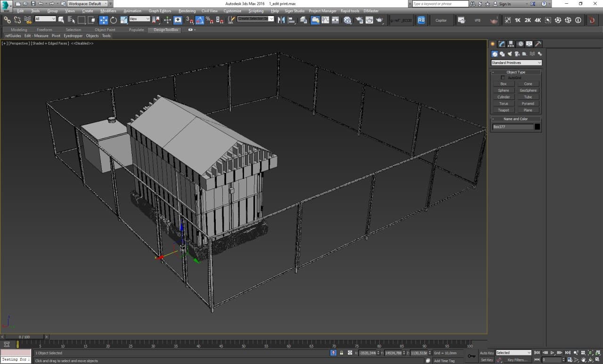Toggle the Auto Key animation mode
Screen dimensions: 603x364
click(487, 353)
